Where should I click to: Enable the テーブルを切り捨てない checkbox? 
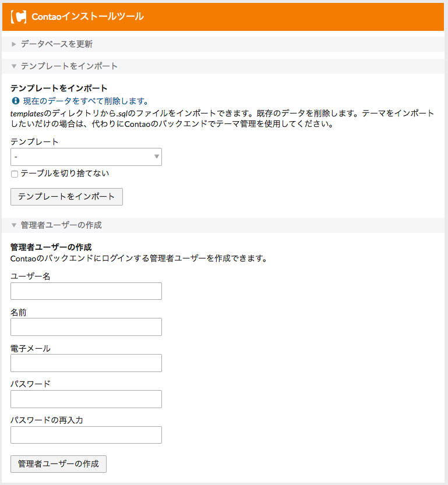[x=14, y=174]
